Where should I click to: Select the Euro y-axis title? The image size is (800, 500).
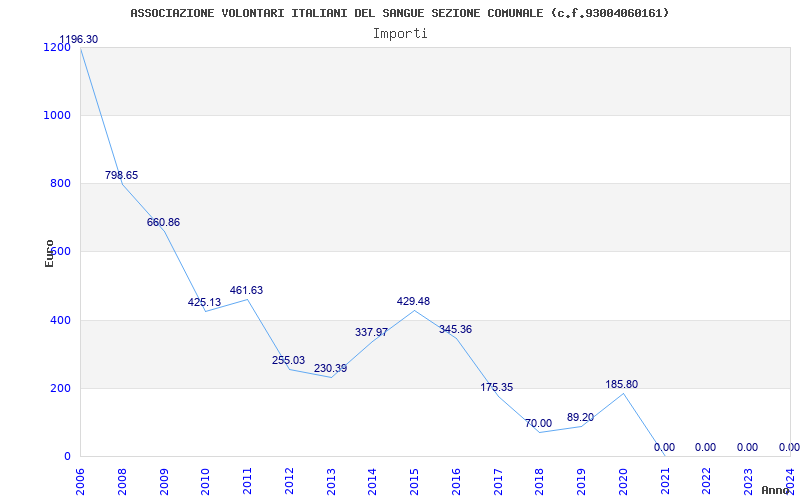49,253
